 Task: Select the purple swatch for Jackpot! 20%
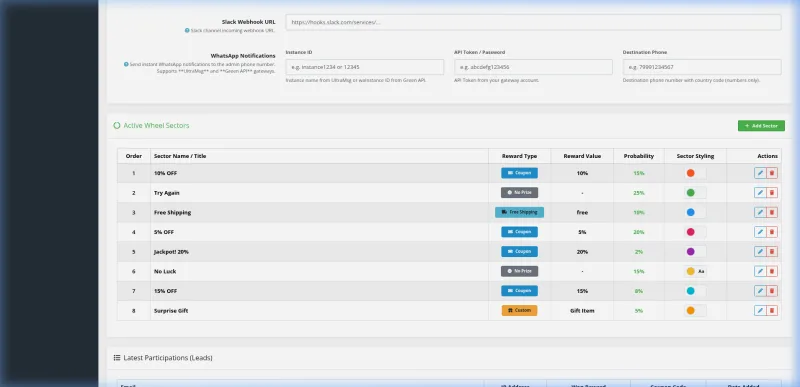(690, 251)
